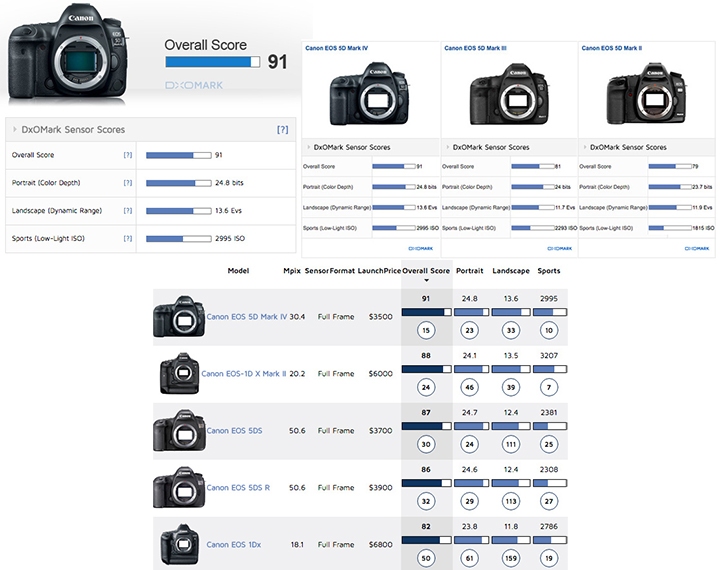Click landscape rank badge 33 for 5D Mark IV
The image size is (720, 570).
point(511,331)
